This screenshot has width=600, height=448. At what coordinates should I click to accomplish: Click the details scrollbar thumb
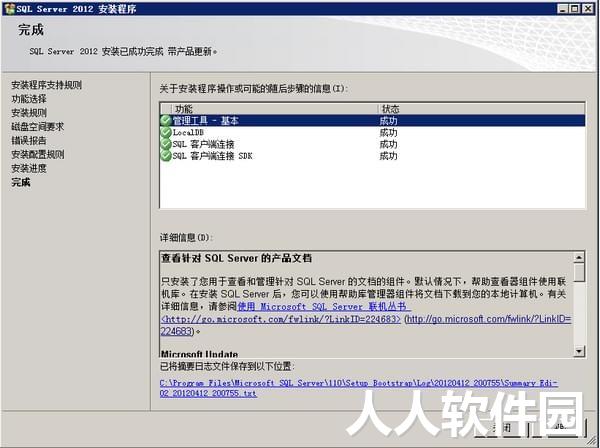(x=579, y=272)
